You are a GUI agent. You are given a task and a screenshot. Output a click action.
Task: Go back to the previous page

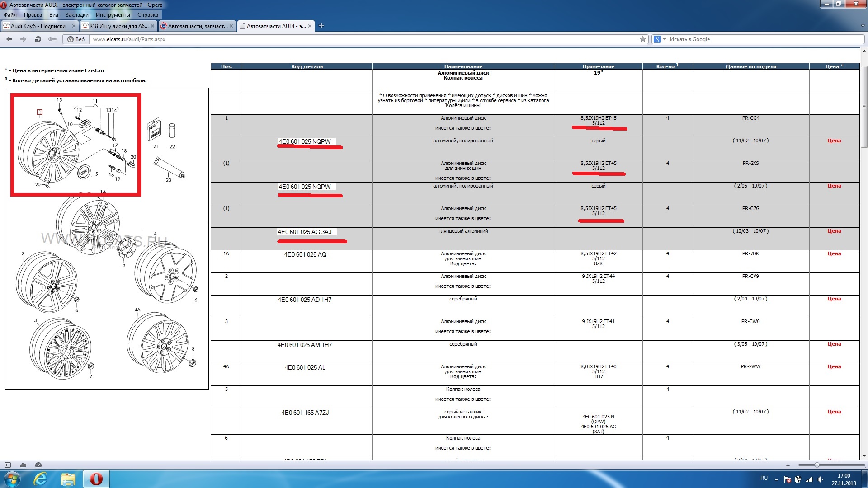coord(9,39)
